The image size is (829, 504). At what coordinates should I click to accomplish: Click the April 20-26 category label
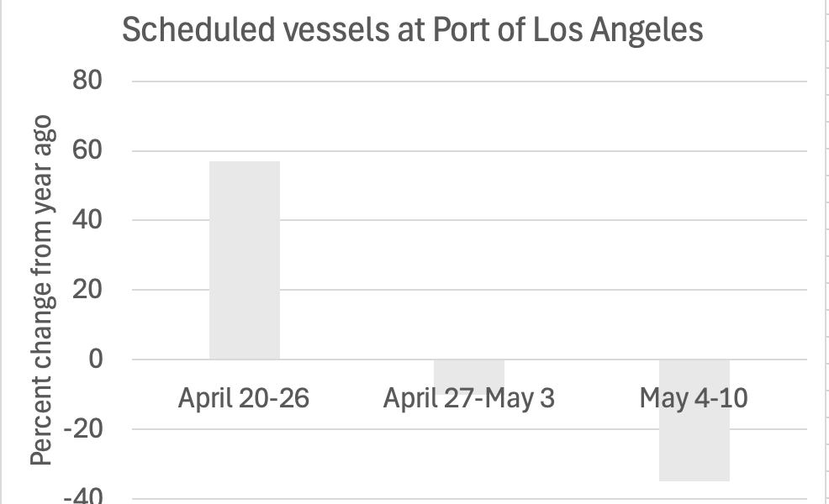244,397
